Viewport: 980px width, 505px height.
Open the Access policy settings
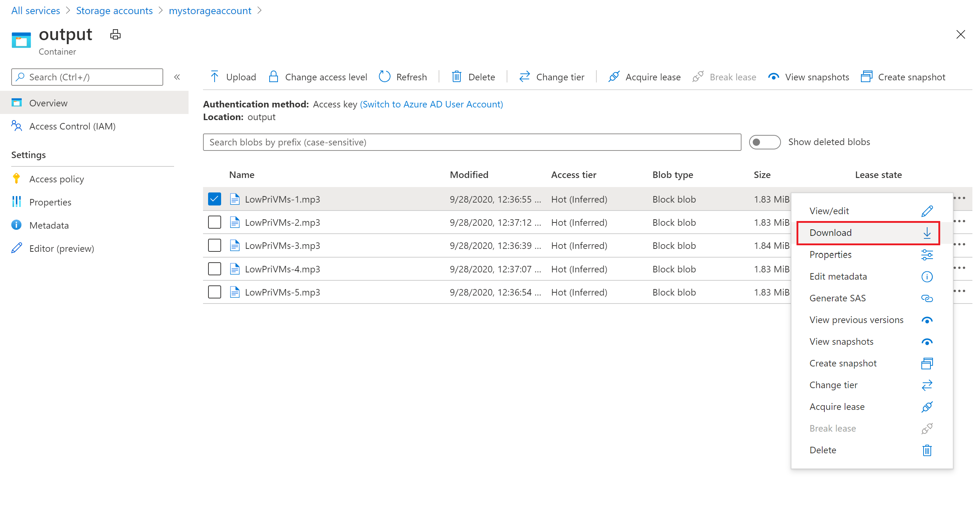[58, 179]
